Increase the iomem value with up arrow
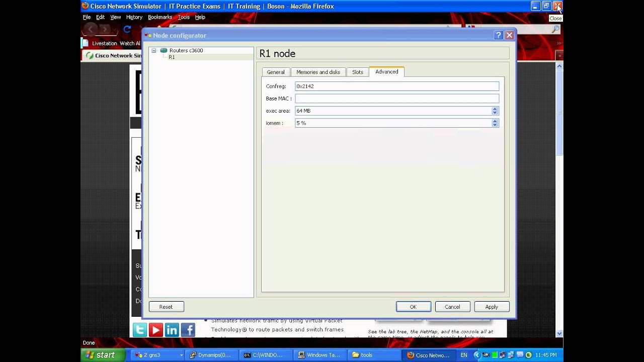Image resolution: width=644 pixels, height=362 pixels. click(x=495, y=121)
